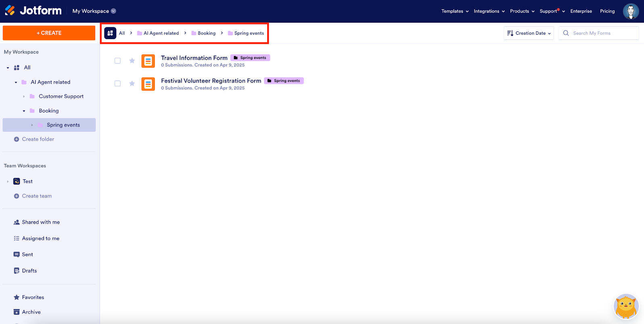Open the user profile avatar
The width and height of the screenshot is (644, 324).
pyautogui.click(x=631, y=11)
